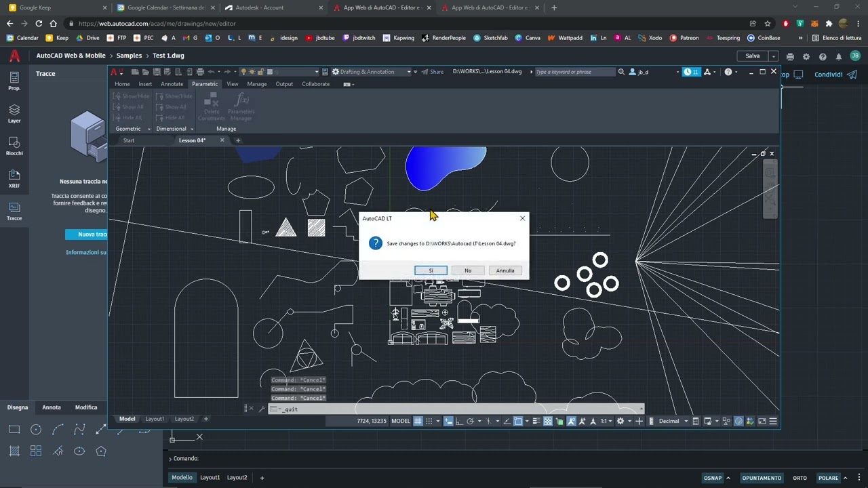Toggle lineweight display in status bar

(x=536, y=421)
